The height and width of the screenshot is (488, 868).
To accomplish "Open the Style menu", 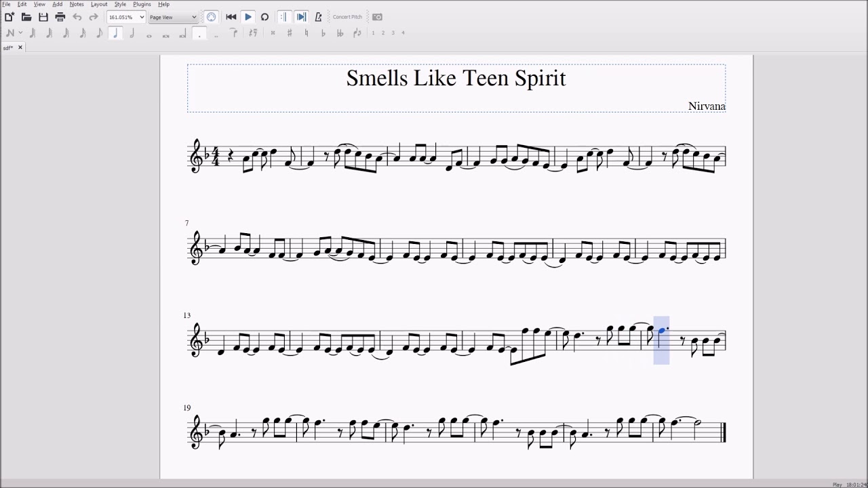I will coord(120,4).
